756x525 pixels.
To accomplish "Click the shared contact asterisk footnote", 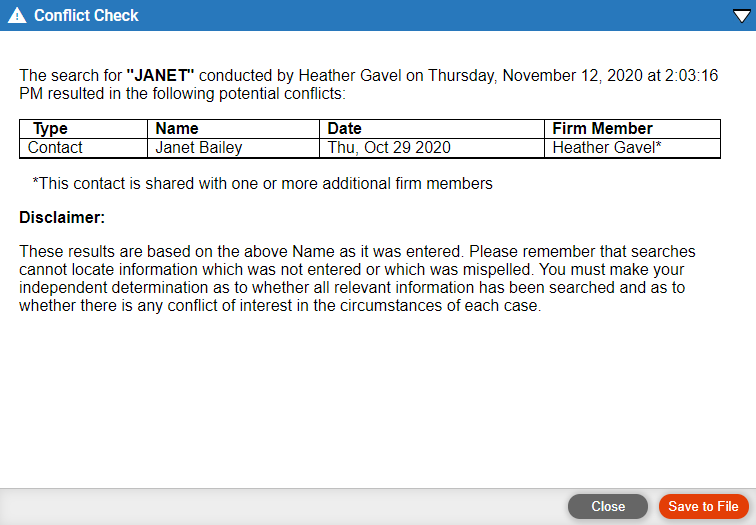I will click(x=262, y=184).
